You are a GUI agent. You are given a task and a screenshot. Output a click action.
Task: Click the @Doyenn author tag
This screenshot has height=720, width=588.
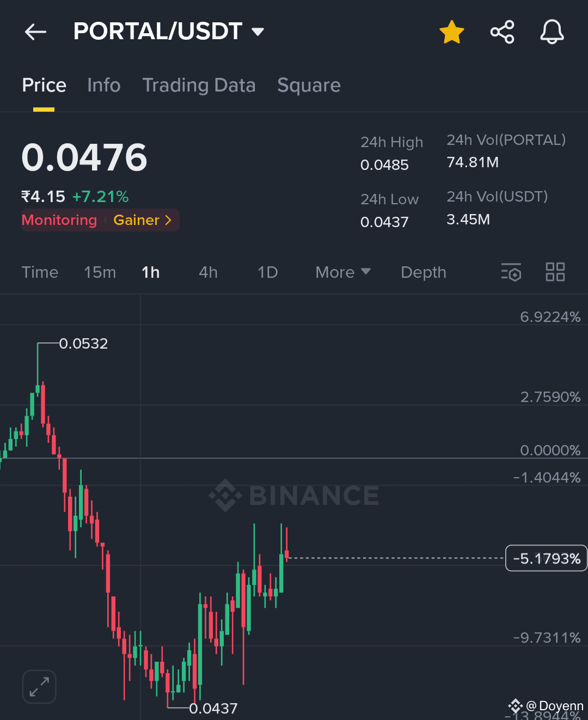click(x=546, y=706)
